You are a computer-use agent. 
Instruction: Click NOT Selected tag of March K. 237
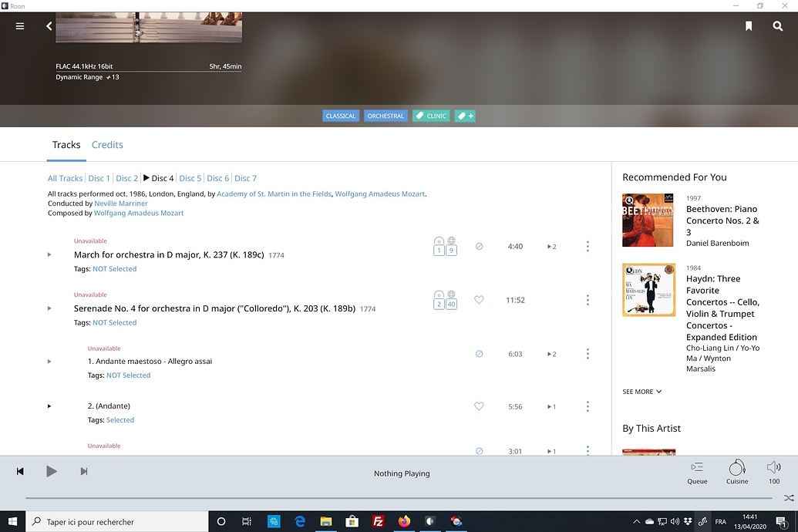(x=115, y=269)
